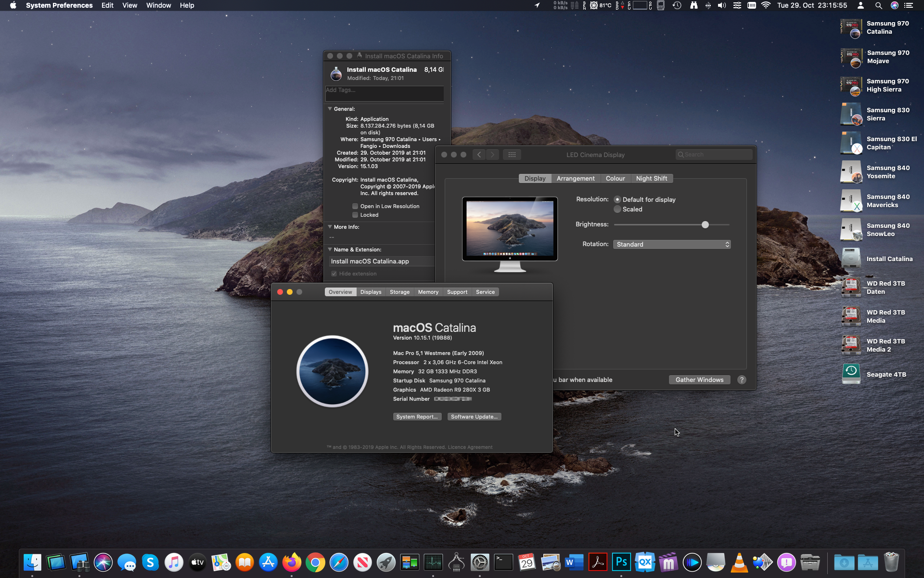Toggle Hide extension checkbox
924x578 pixels.
click(334, 274)
